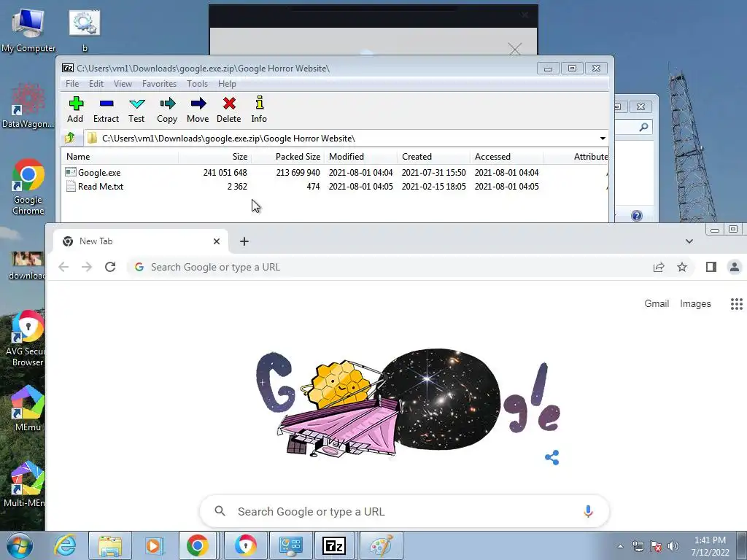The image size is (747, 560).
Task: Expand the 7-Zip path history dropdown
Action: pos(603,138)
